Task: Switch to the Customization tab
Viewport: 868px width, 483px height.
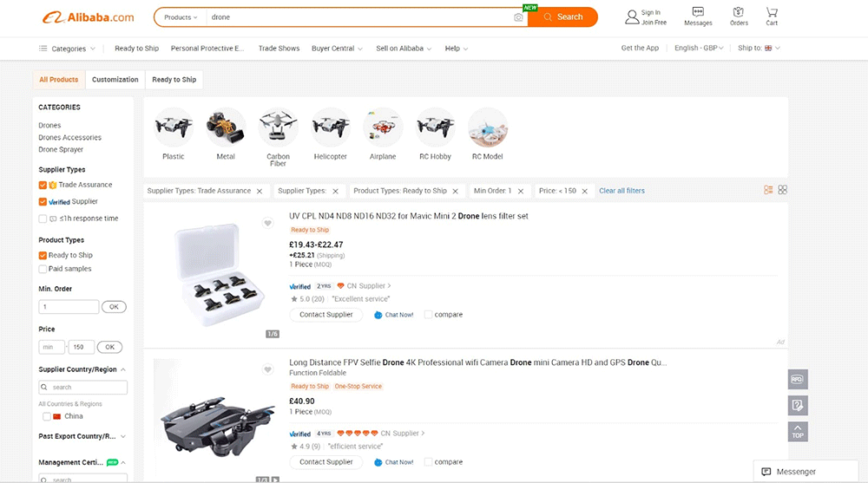Action: [x=115, y=80]
